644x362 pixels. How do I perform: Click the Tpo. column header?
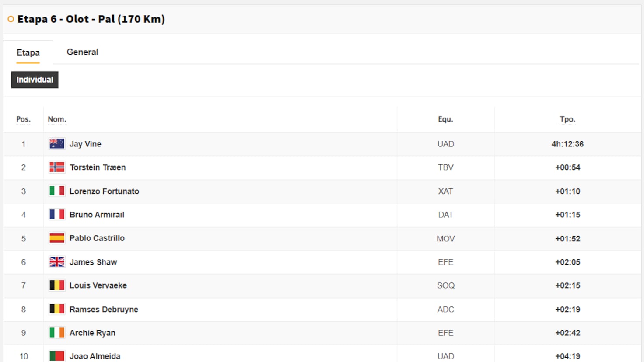tap(567, 119)
